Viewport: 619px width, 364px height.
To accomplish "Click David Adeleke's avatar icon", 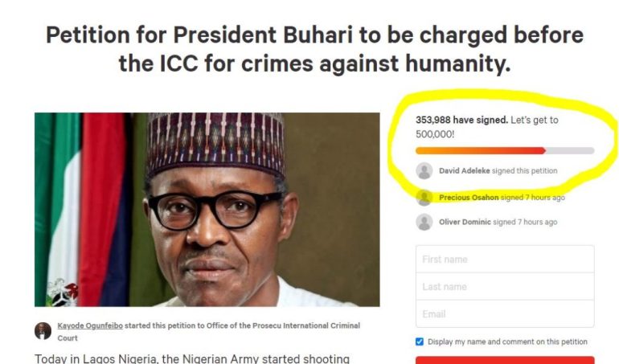I will [x=424, y=170].
